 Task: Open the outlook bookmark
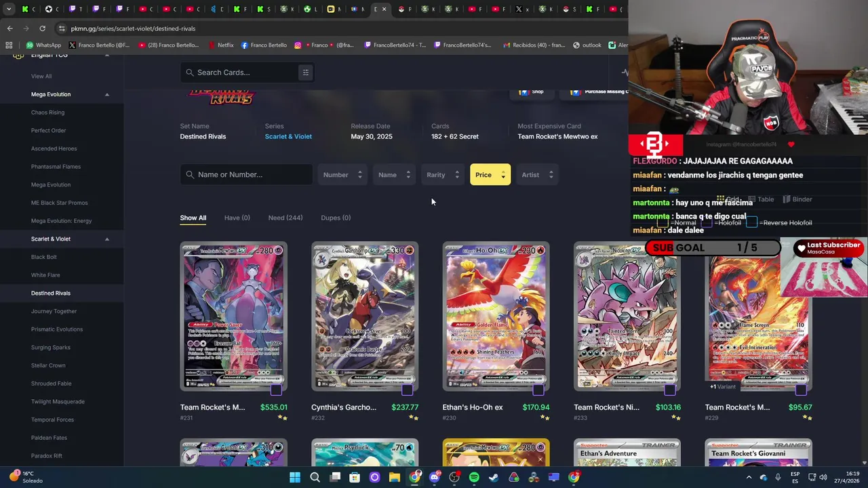pyautogui.click(x=587, y=45)
